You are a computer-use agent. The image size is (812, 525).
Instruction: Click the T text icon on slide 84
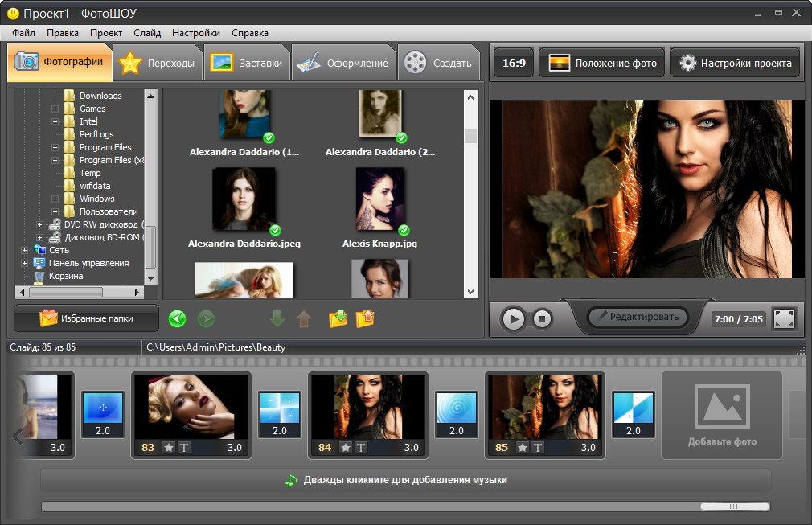pyautogui.click(x=360, y=448)
